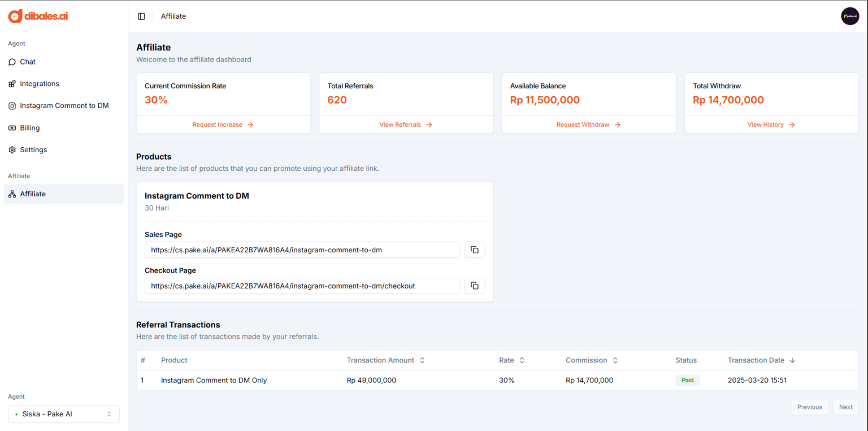The image size is (868, 431).
Task: Toggle the sidebar collapse icon
Action: pyautogui.click(x=141, y=16)
